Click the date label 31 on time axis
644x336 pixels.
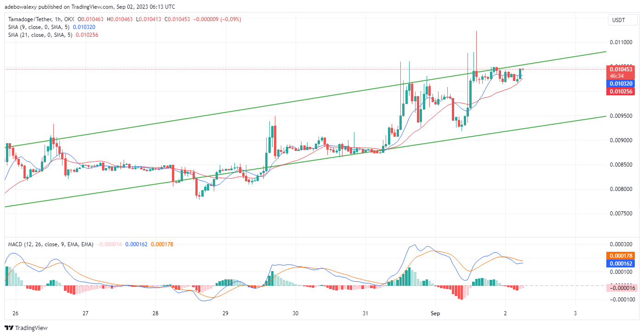click(x=365, y=313)
